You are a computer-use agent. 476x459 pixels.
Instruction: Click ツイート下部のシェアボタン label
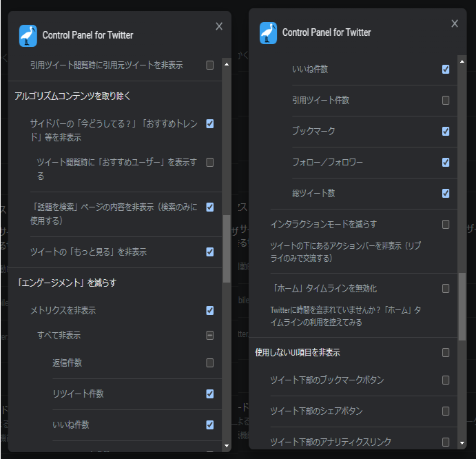pos(316,411)
